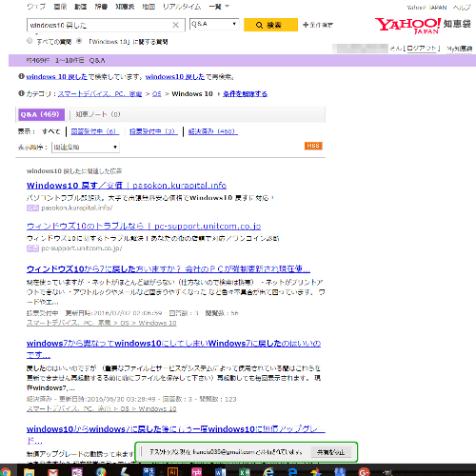Click the 条件を解除する link
This screenshot has width=476, height=476.
pos(245,94)
